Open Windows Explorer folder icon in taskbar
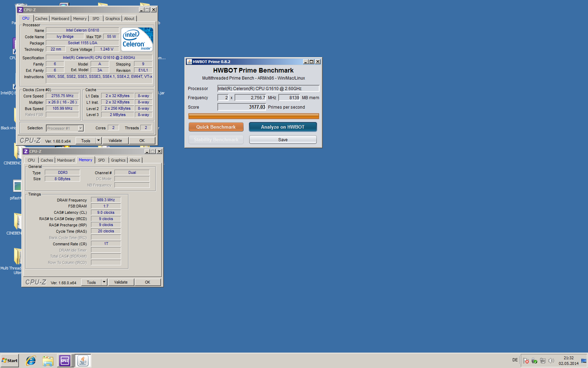 [x=48, y=361]
